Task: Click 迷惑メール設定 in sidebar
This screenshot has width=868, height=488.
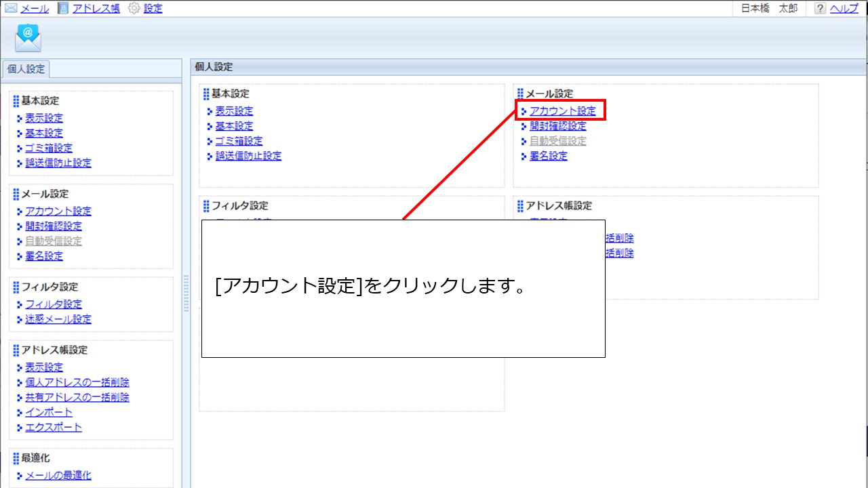Action: (58, 319)
